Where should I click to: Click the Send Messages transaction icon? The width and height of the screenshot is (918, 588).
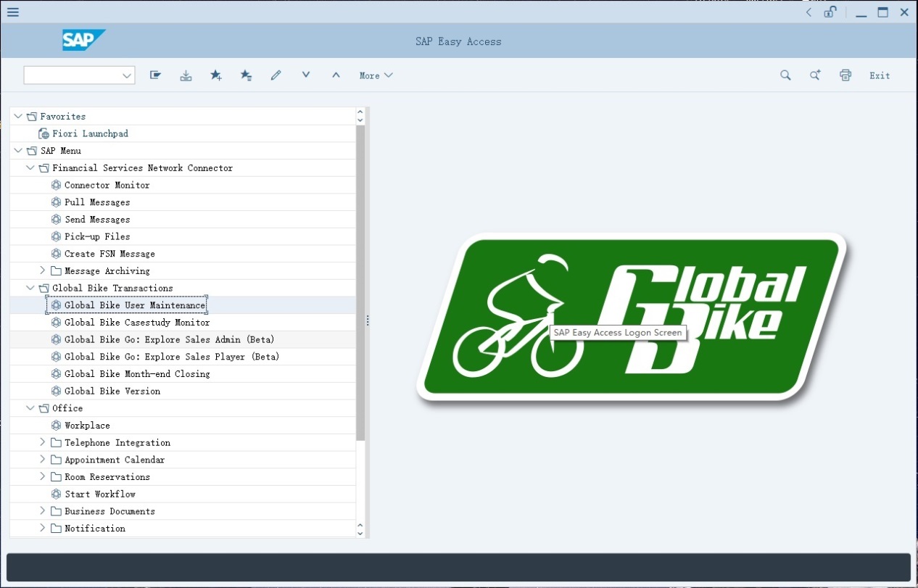57,220
